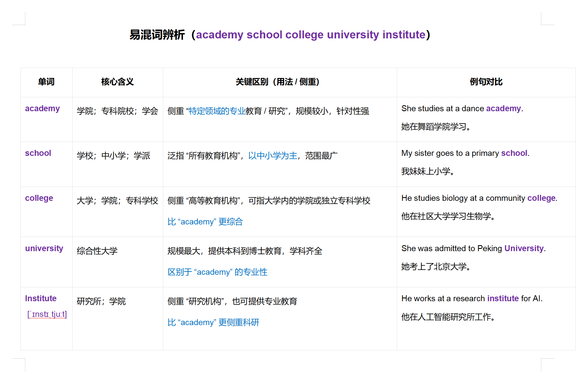
Task: Click the purple "college" word entry
Action: (39, 198)
